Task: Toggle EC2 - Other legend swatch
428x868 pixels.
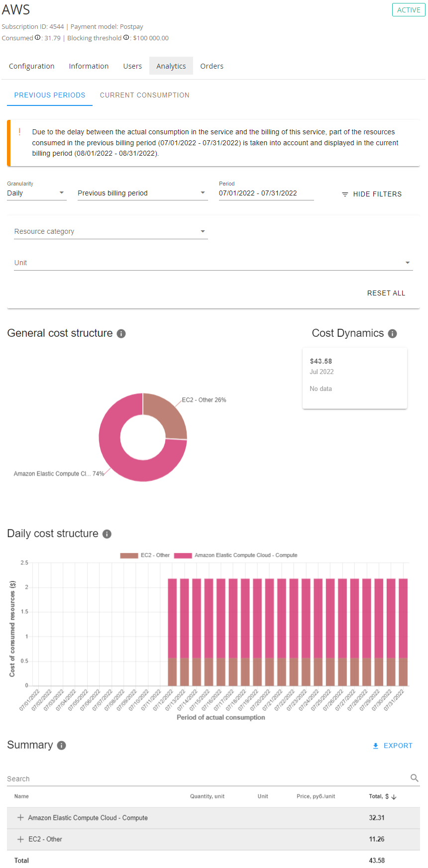Action: (129, 556)
